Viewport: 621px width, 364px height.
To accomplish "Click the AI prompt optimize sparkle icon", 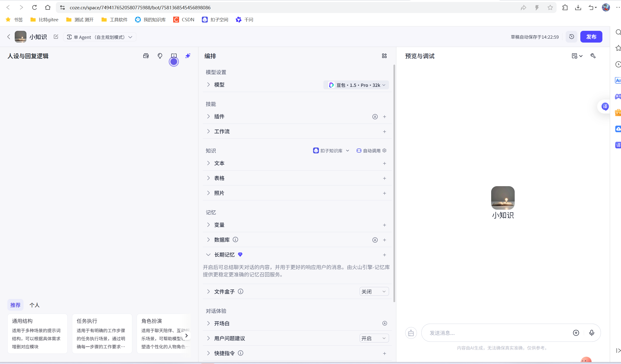I will [188, 56].
